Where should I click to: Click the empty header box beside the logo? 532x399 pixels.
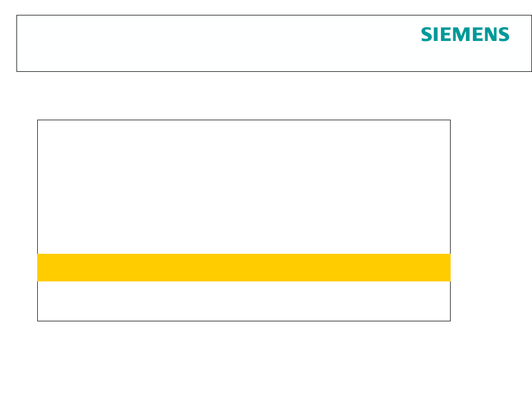tap(217, 43)
